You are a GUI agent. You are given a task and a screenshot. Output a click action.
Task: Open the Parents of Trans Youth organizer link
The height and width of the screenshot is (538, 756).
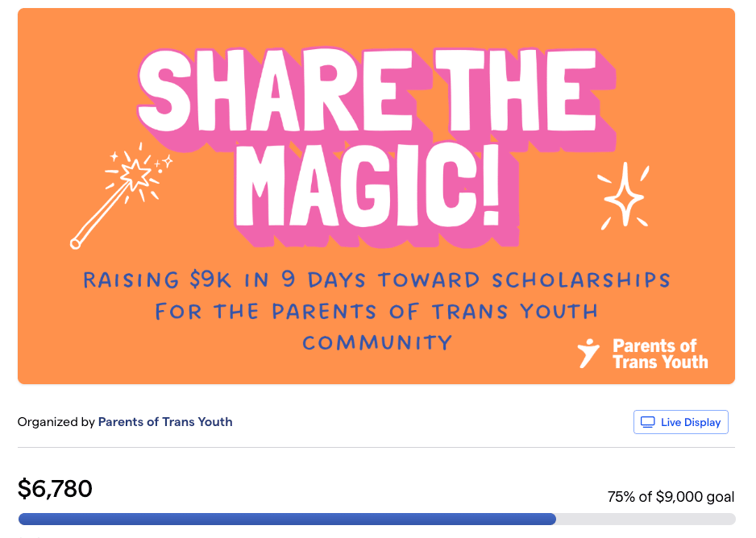coord(165,421)
